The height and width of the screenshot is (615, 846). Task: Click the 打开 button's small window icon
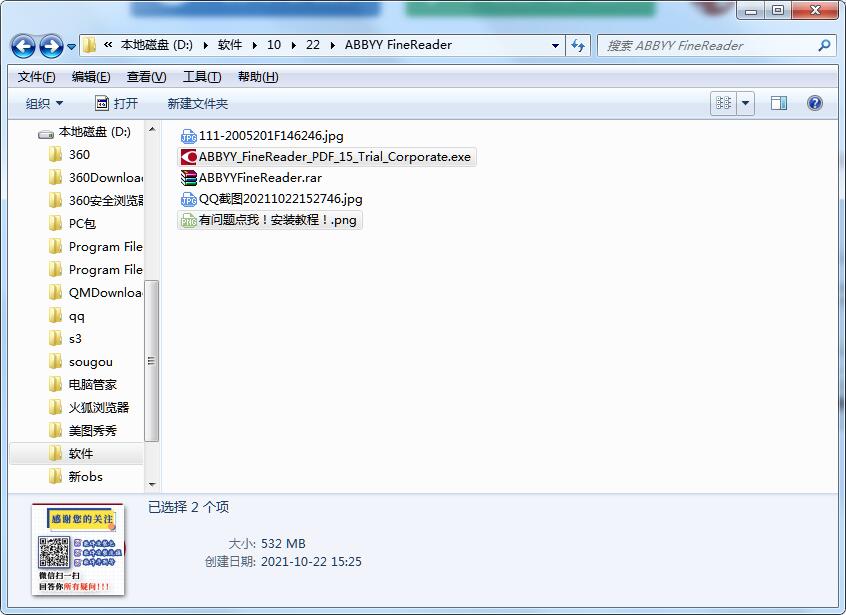(102, 102)
